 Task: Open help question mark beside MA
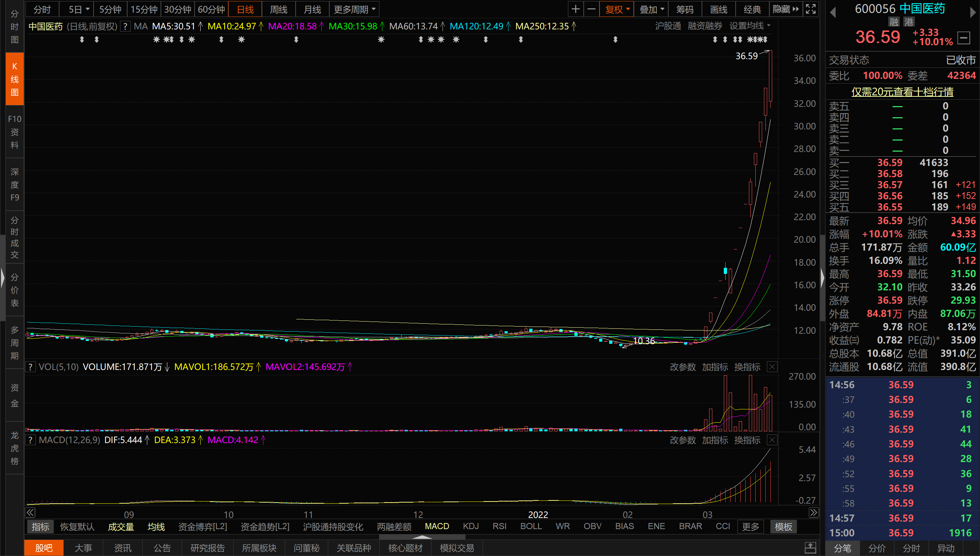coord(125,27)
